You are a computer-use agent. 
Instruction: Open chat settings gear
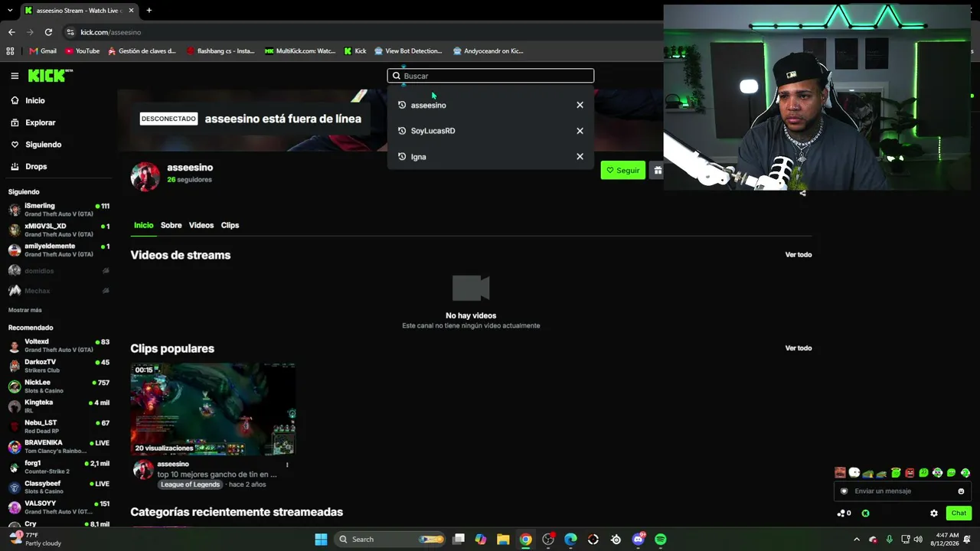933,514
